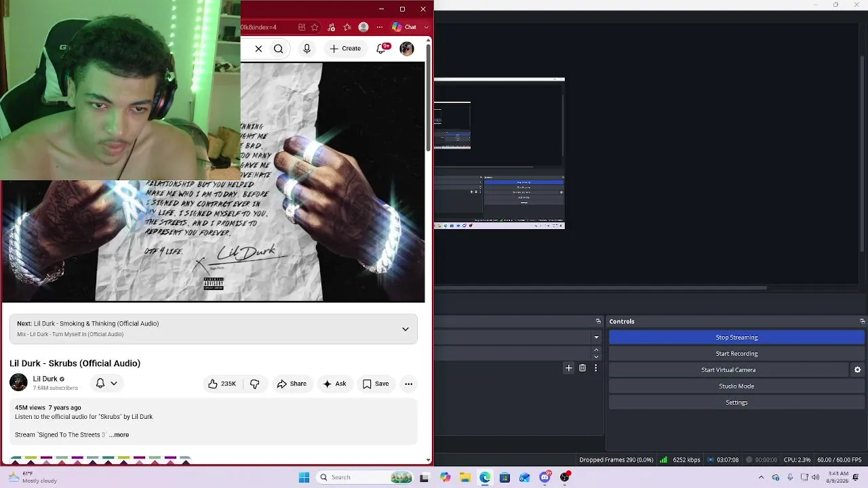
Task: Switch to OBS Studio on the taskbar
Action: click(565, 477)
